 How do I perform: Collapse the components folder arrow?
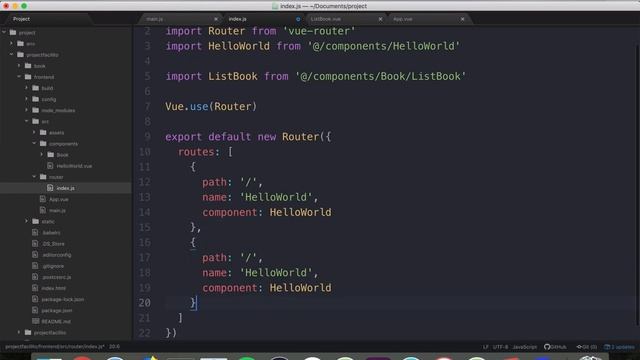coord(34,143)
